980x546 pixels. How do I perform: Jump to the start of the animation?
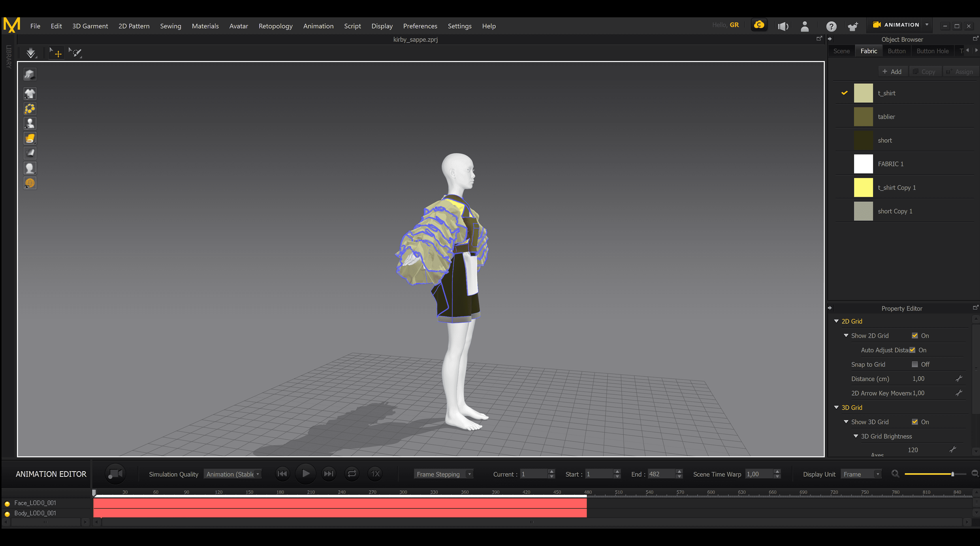click(x=282, y=473)
